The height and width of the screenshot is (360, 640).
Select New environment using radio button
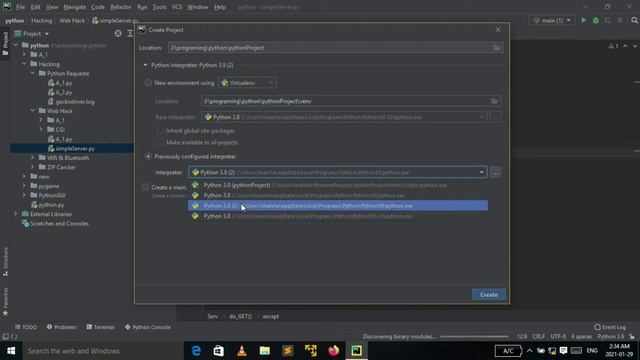(x=148, y=83)
